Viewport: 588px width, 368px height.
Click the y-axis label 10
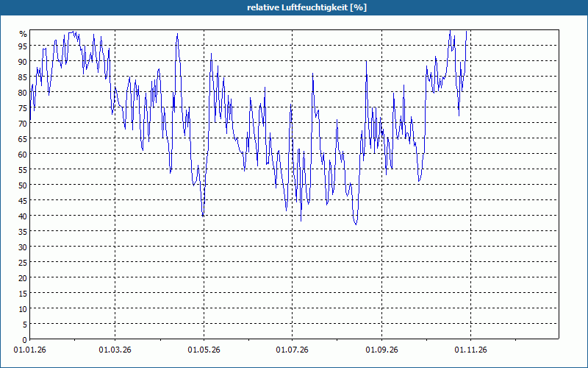pos(23,308)
